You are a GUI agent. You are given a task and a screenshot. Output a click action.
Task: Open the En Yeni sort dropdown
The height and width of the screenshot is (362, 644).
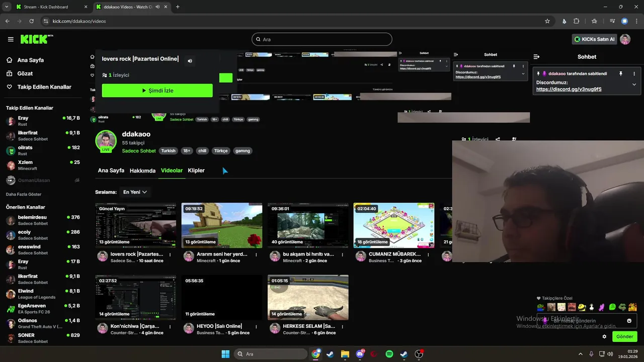pos(135,192)
